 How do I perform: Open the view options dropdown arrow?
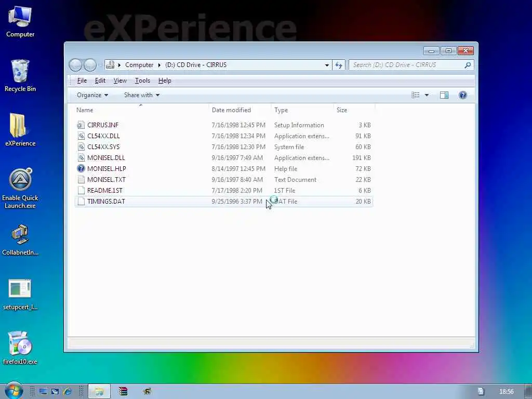(x=427, y=95)
